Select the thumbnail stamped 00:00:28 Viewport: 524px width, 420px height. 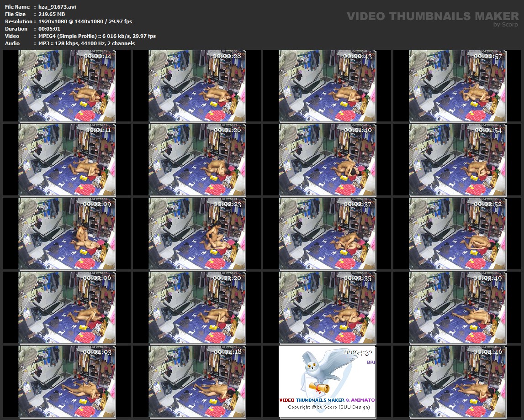(197, 86)
